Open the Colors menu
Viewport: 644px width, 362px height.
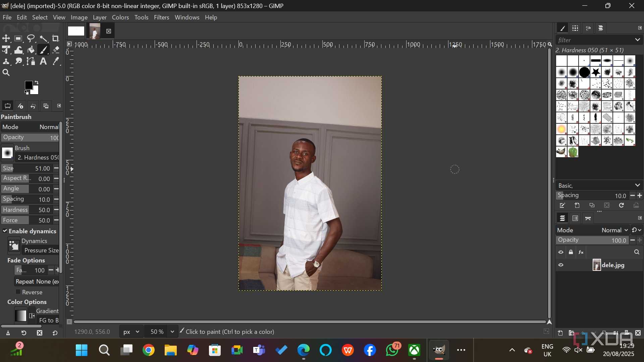coord(120,17)
